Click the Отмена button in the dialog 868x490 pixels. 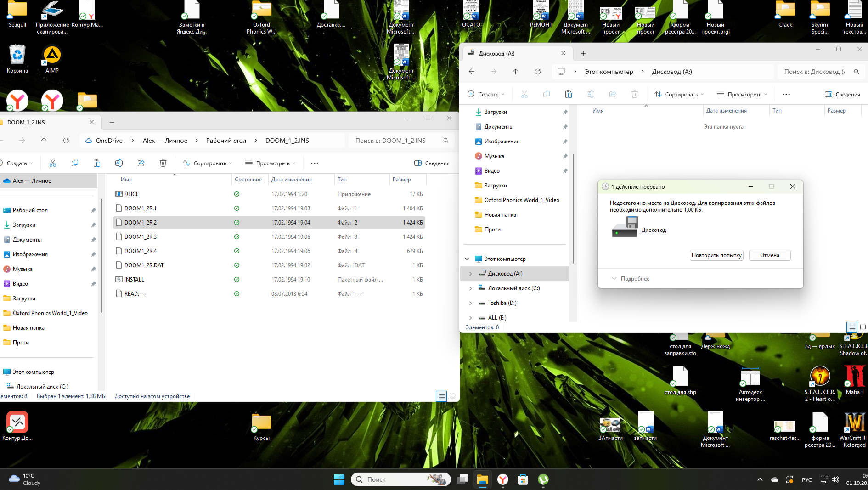click(x=769, y=255)
